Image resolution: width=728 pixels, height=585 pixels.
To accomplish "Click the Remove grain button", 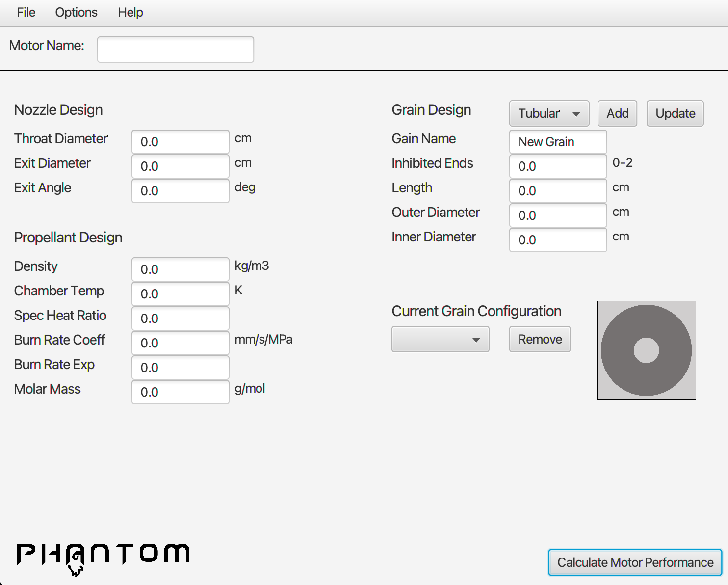I will coord(540,339).
